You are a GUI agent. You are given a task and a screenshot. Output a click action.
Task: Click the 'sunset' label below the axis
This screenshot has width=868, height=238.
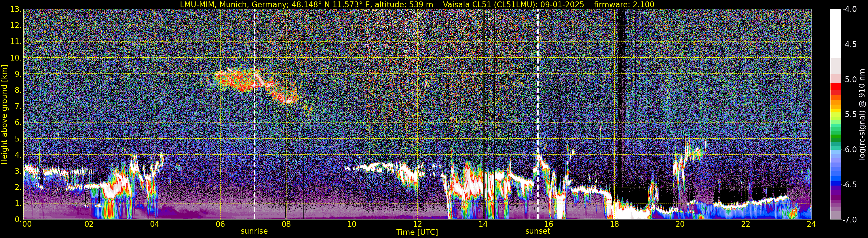coord(538,231)
